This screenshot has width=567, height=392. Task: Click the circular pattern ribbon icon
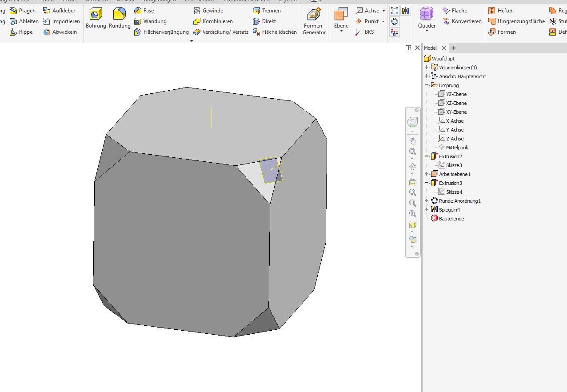[395, 21]
